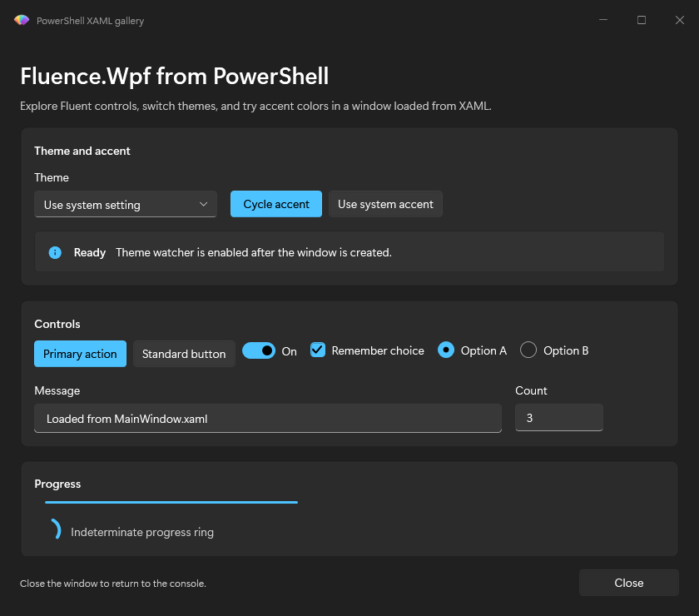Click the Cycle accent button
The height and width of the screenshot is (616, 699).
(276, 204)
